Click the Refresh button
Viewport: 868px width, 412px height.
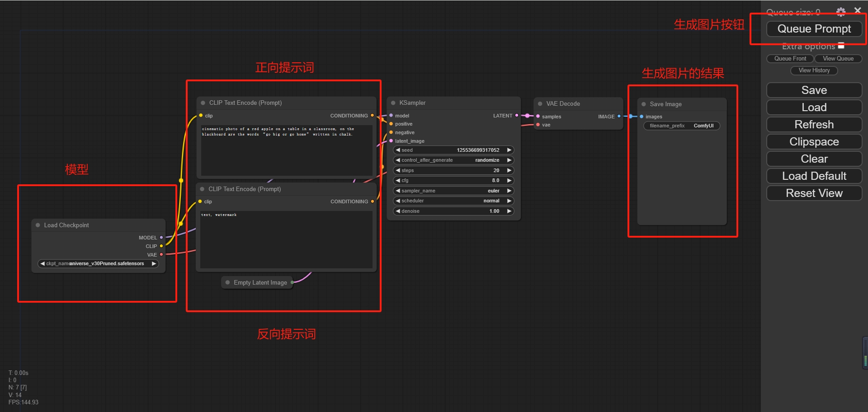coord(814,125)
